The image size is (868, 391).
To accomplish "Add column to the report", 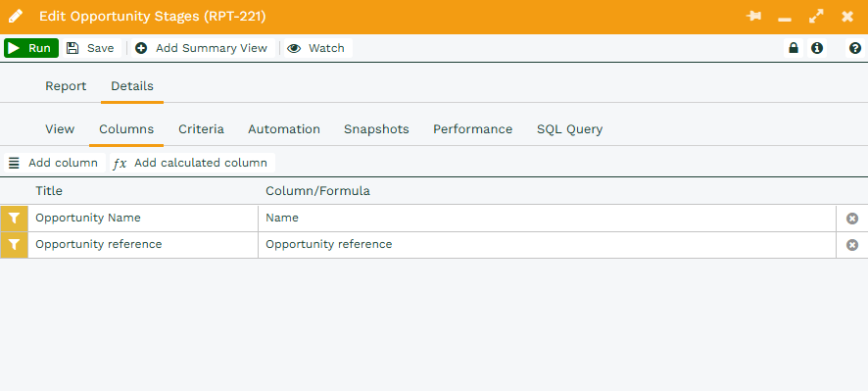I will pos(54,163).
